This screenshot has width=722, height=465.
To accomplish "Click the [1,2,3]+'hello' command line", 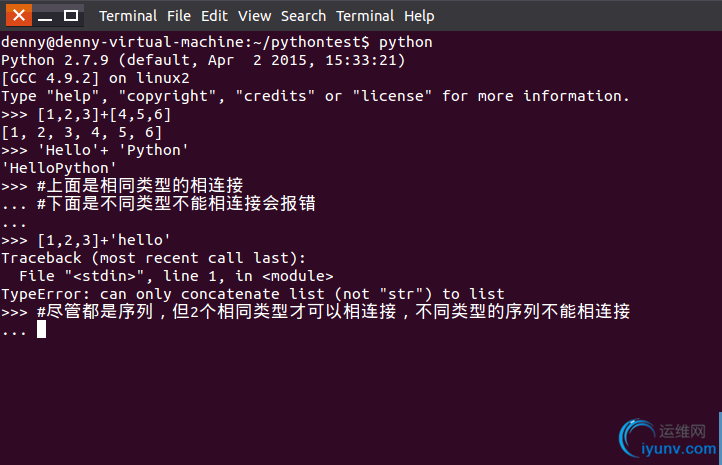I will pyautogui.click(x=86, y=240).
